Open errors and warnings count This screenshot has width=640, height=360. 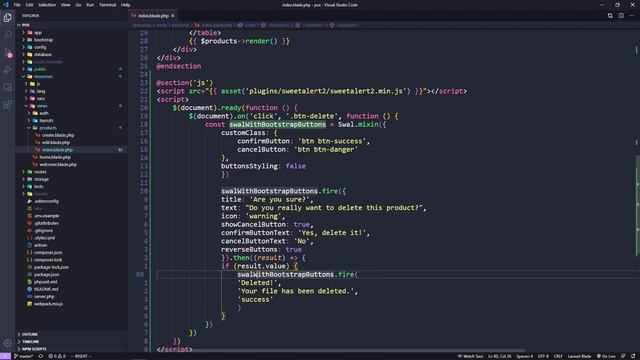click(57, 356)
